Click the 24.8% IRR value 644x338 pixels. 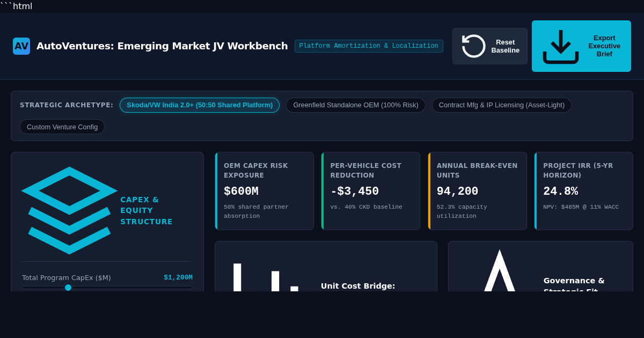coord(560,192)
